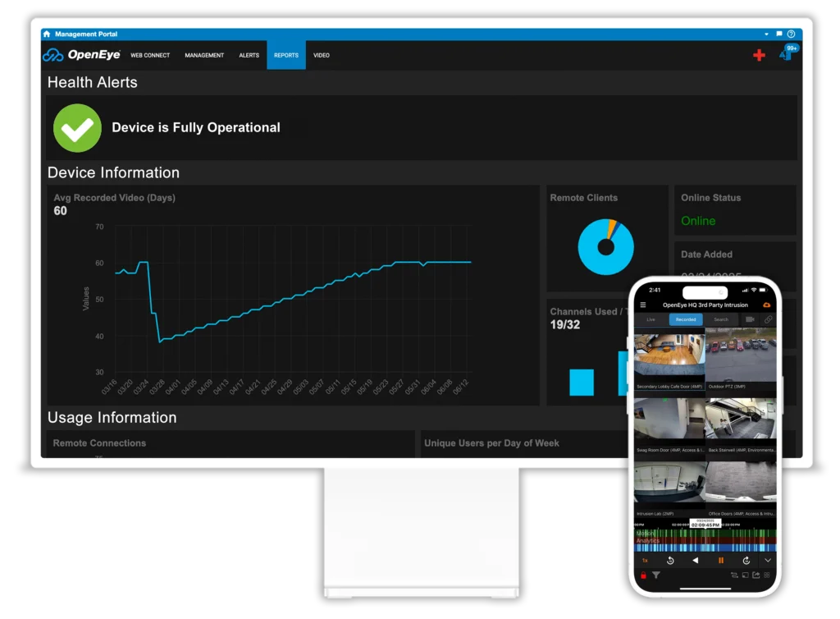Open the 99+ alerts notification icon
Screen dimensions: 840x619
click(788, 53)
